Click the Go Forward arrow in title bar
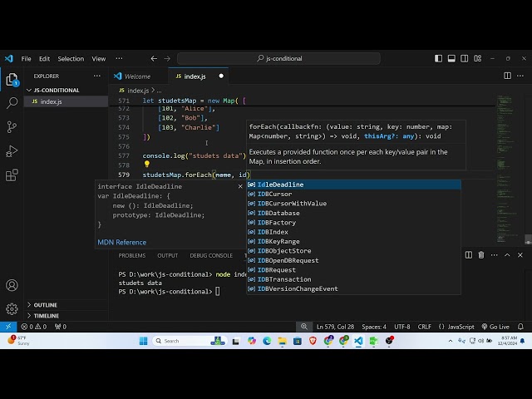 coord(167,59)
